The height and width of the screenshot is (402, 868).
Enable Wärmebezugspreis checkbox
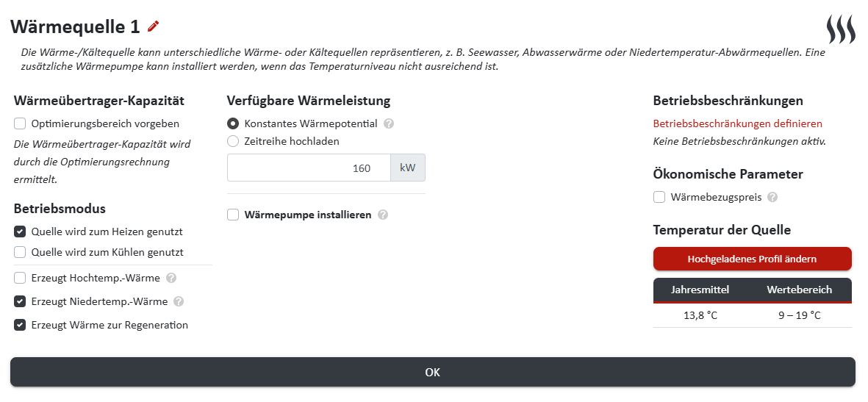click(x=659, y=197)
